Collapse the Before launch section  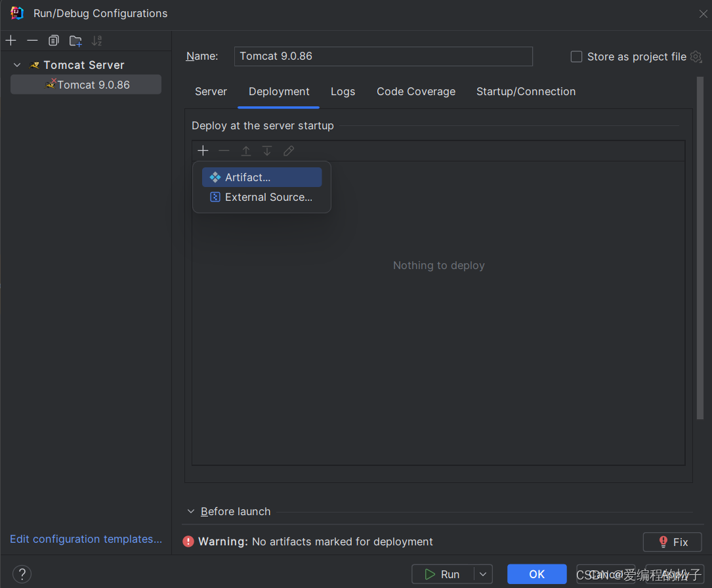click(191, 511)
